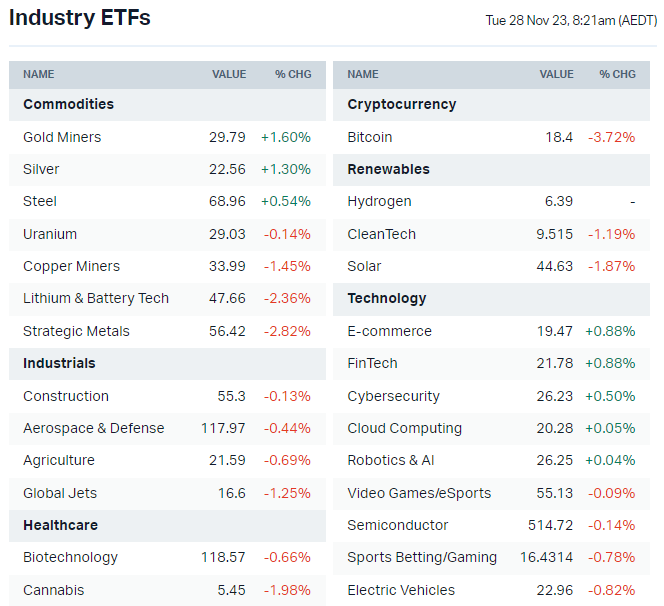Open the Biotechnology ETF link

70,557
